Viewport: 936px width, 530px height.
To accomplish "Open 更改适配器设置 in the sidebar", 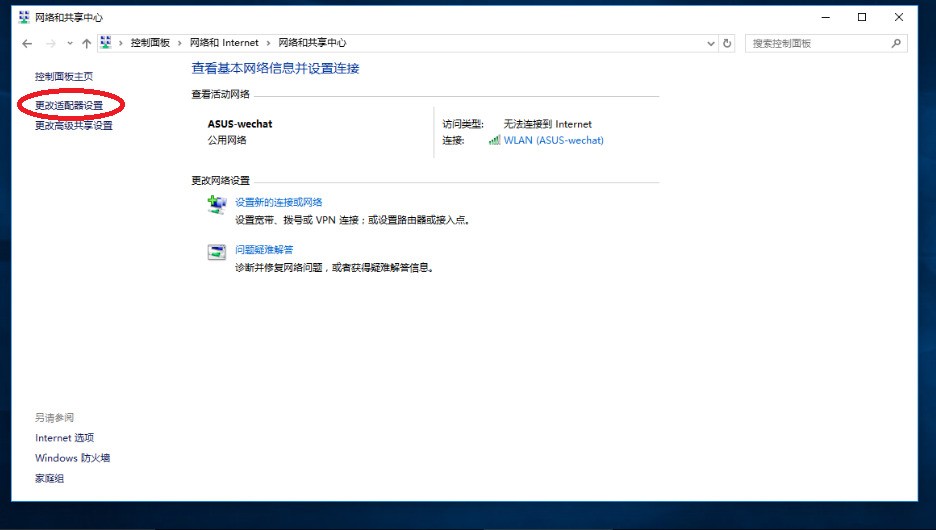I will [x=69, y=105].
